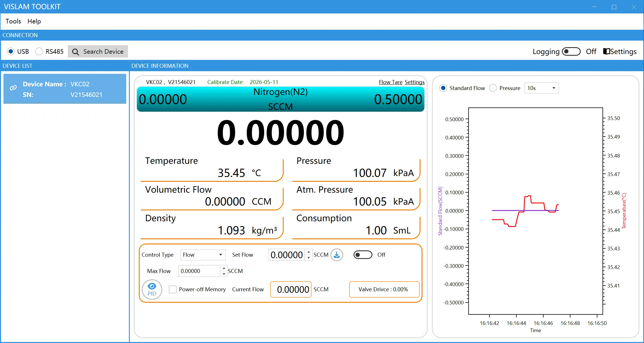644x343 pixels.
Task: Enable the Power-off Memory checkbox
Action: [x=173, y=289]
